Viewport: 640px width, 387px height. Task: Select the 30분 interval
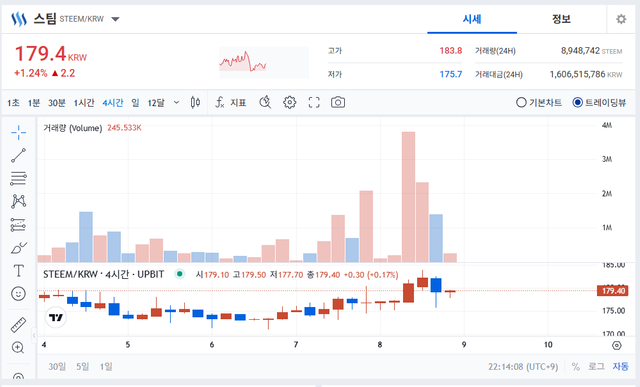[x=57, y=103]
